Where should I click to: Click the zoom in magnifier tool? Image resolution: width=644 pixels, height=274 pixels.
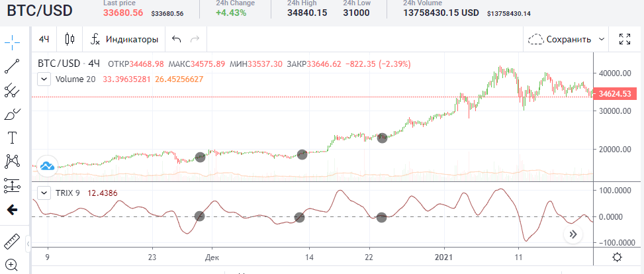[x=12, y=265]
